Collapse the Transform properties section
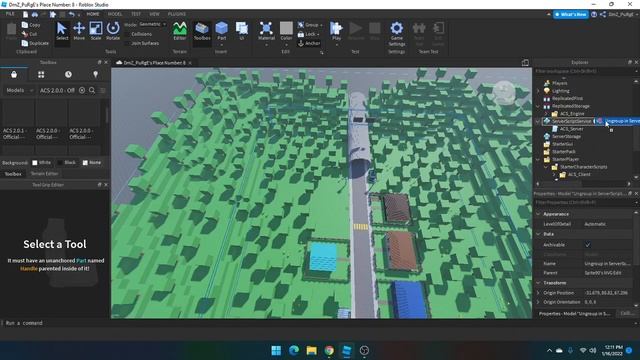 pos(538,283)
